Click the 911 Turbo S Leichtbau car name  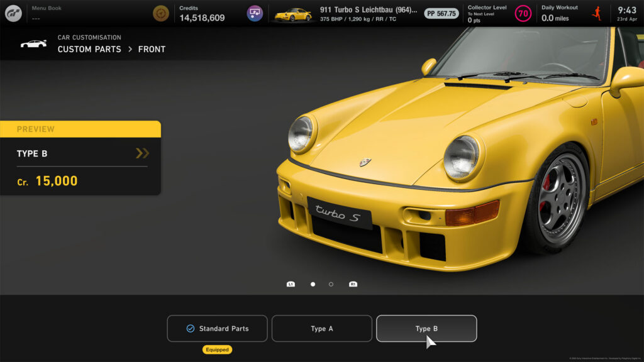369,9
